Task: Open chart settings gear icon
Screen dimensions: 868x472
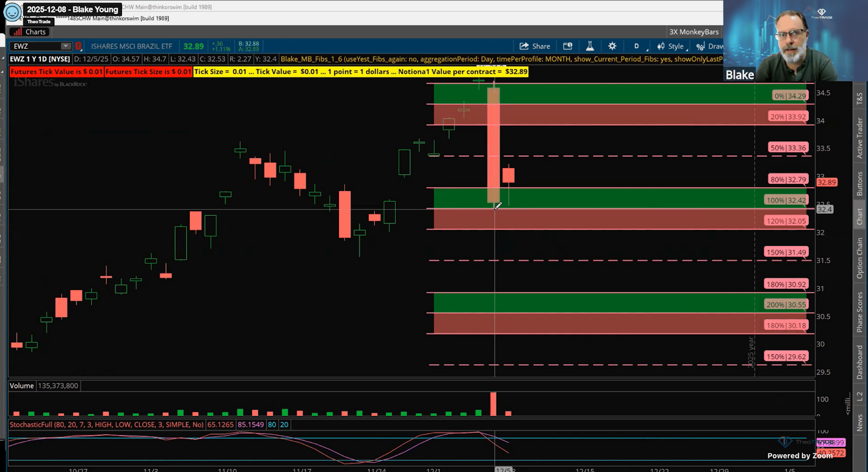Action: click(612, 47)
